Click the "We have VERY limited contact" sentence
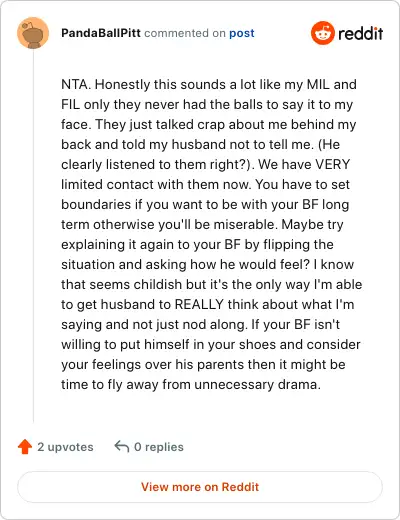Image resolution: width=400 pixels, height=520 pixels. 205,174
